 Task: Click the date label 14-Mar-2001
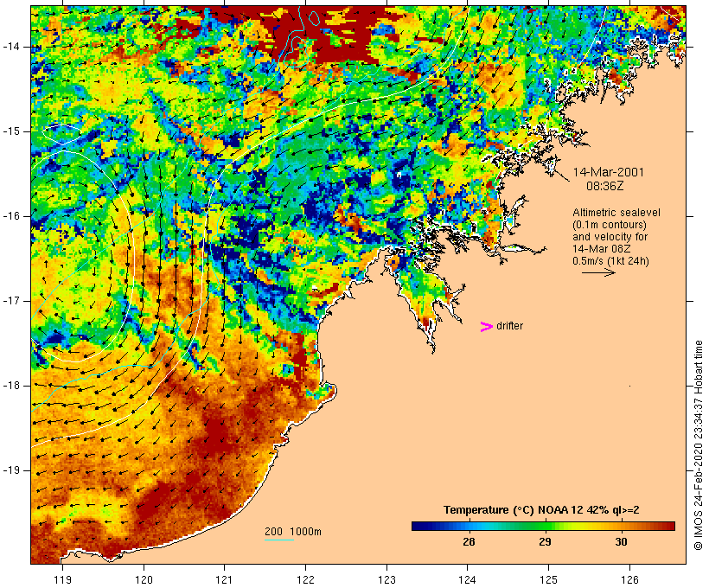pyautogui.click(x=608, y=172)
